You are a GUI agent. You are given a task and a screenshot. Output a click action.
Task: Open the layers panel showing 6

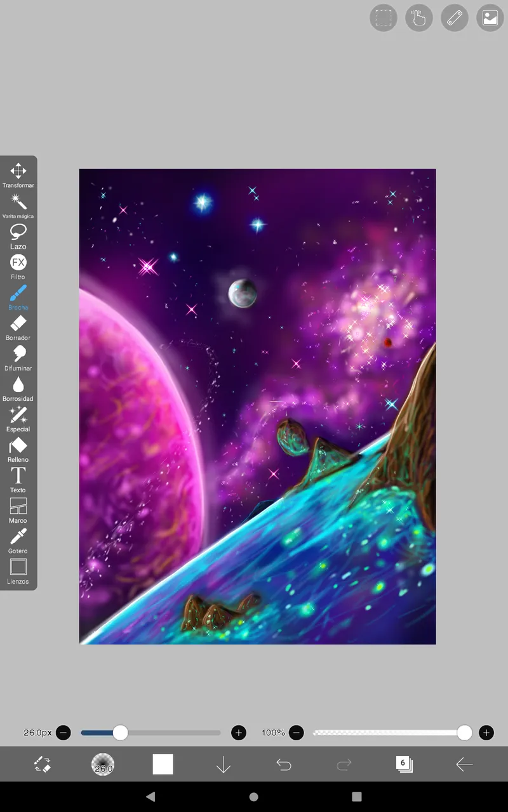[404, 764]
